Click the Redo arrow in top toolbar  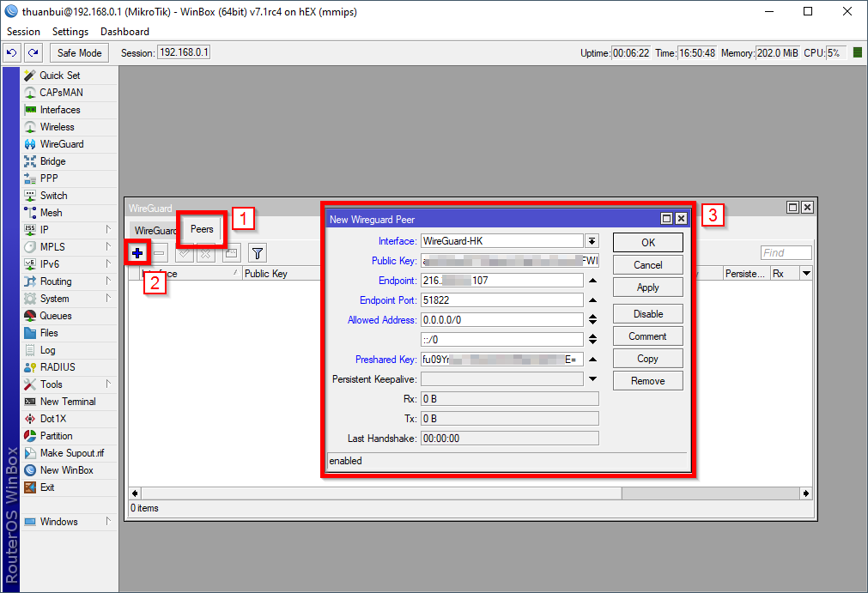33,52
